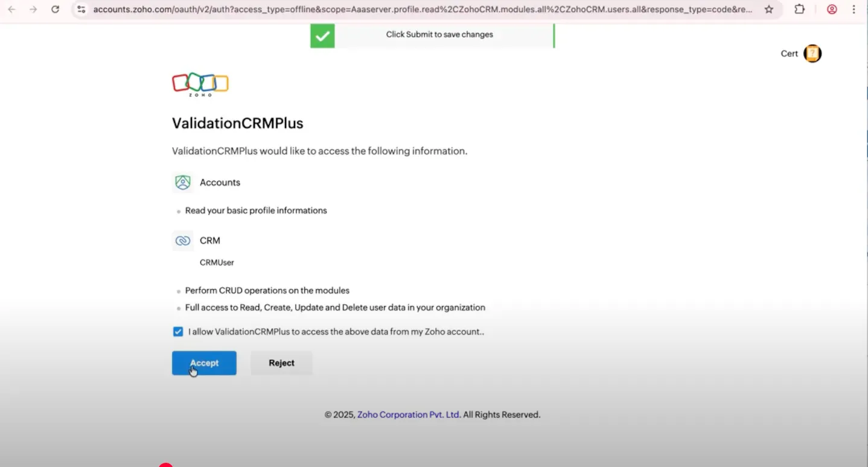Click the CRM section label
Viewport: 868px width, 467px height.
click(x=210, y=240)
